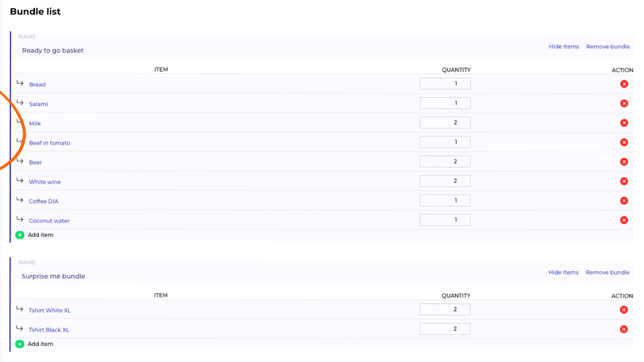The height and width of the screenshot is (362, 644).
Task: Remove Beef in tomato from bundle
Action: coord(624,142)
